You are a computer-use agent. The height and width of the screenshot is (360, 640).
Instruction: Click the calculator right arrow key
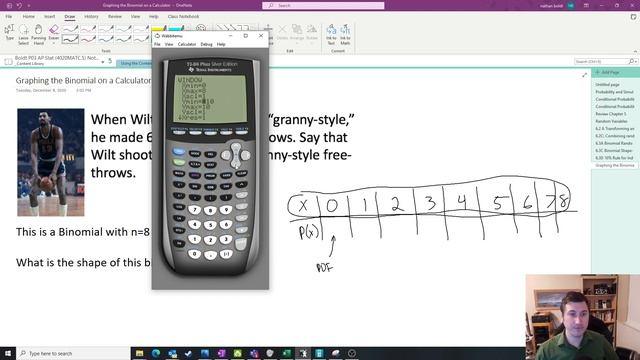pos(245,155)
